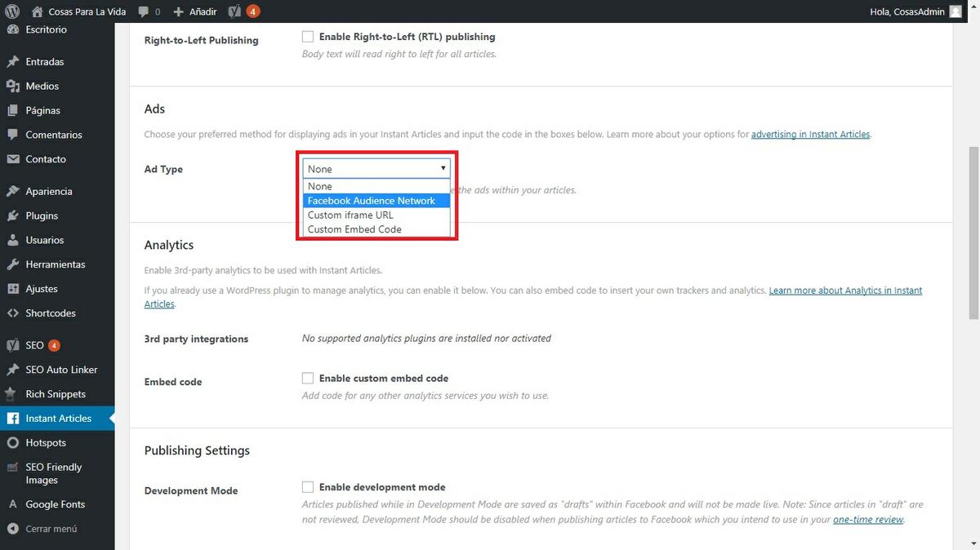Check Enable custom embed code
Screen dimensions: 980x550
click(x=308, y=378)
